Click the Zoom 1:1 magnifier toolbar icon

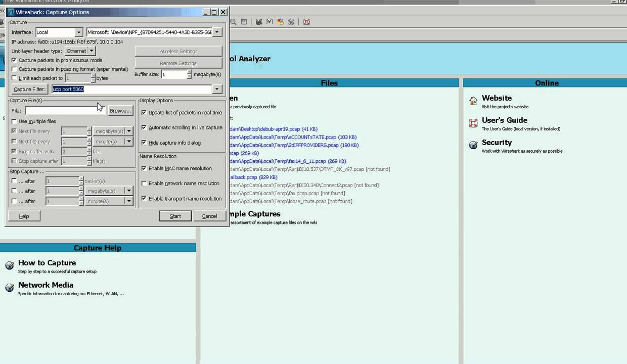pos(233,22)
